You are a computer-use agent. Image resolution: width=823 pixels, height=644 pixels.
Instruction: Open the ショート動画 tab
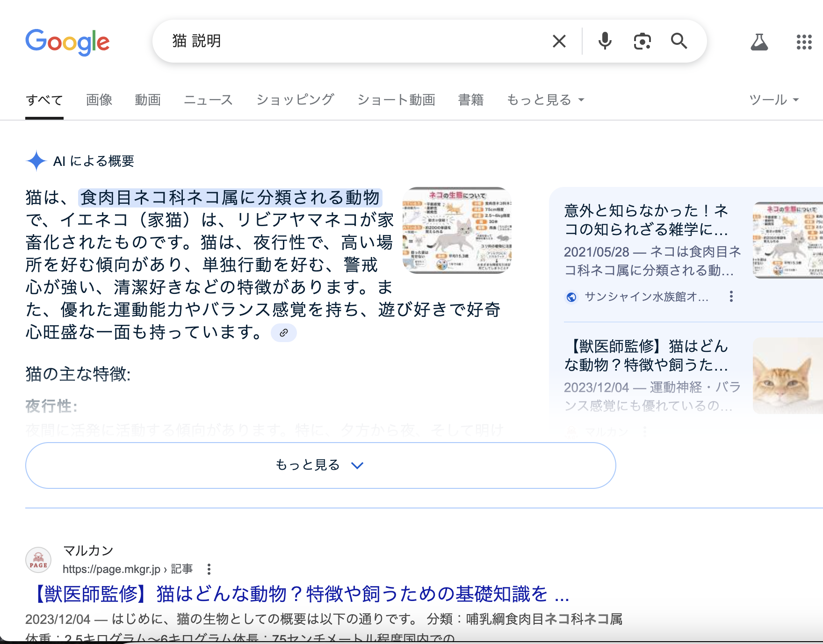(x=397, y=100)
